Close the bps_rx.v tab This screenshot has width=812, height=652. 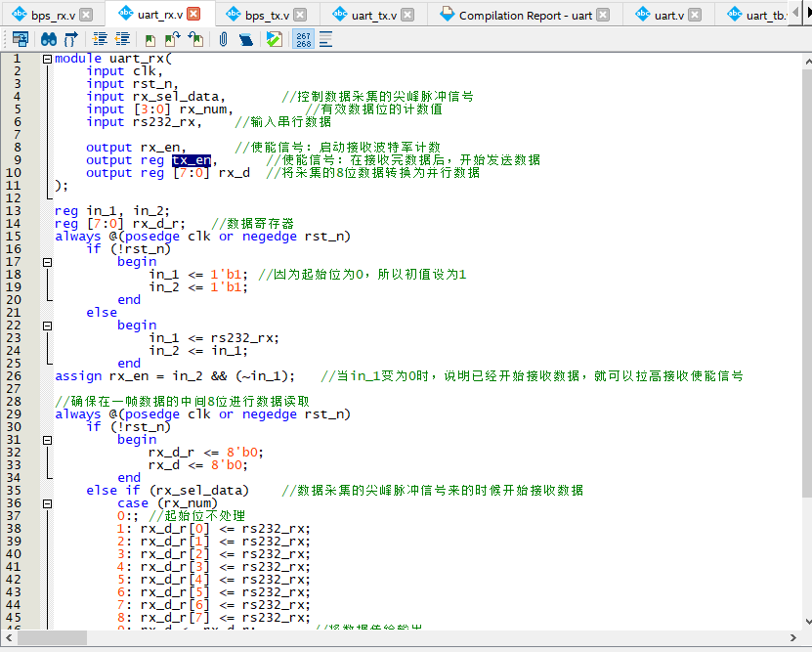(x=87, y=15)
